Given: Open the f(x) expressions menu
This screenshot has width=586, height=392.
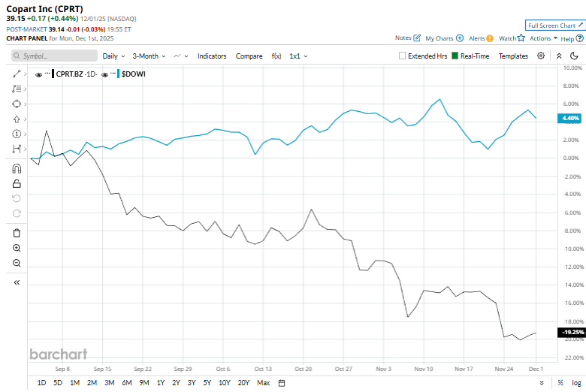Looking at the screenshot, I should [x=276, y=56].
